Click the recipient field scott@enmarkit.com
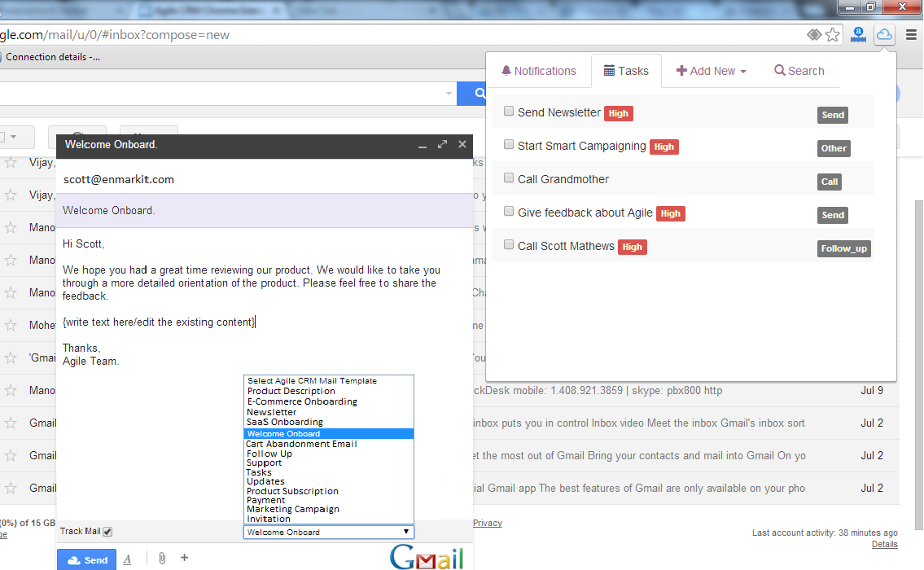Image resolution: width=924 pixels, height=570 pixels. [x=265, y=179]
